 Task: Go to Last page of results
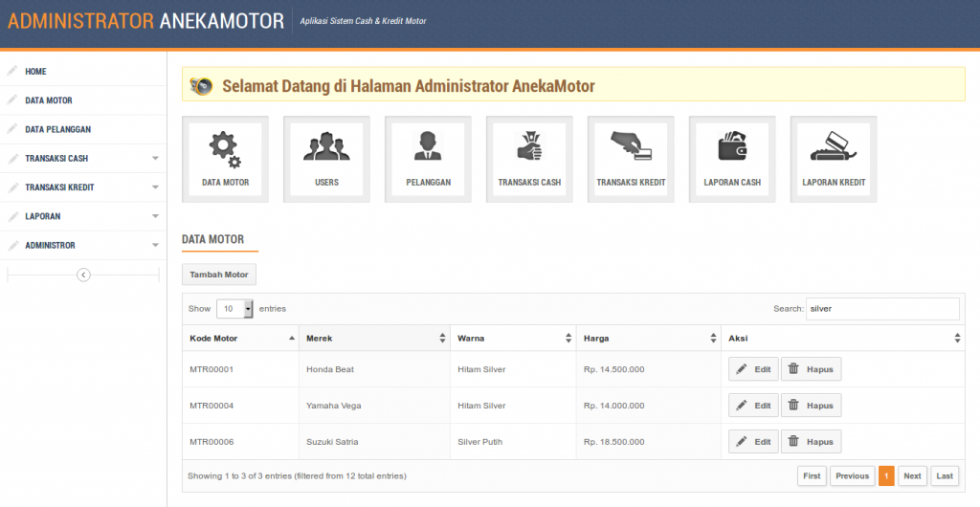coord(945,475)
